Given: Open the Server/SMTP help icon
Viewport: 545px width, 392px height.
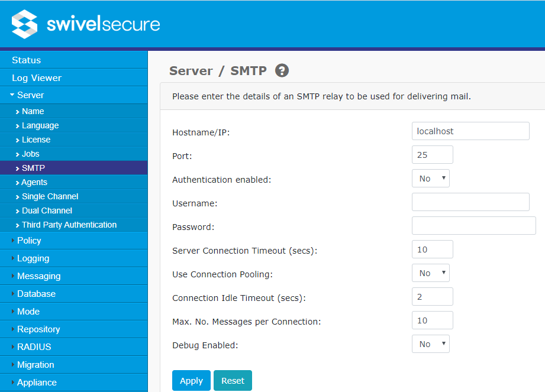Looking at the screenshot, I should [282, 70].
